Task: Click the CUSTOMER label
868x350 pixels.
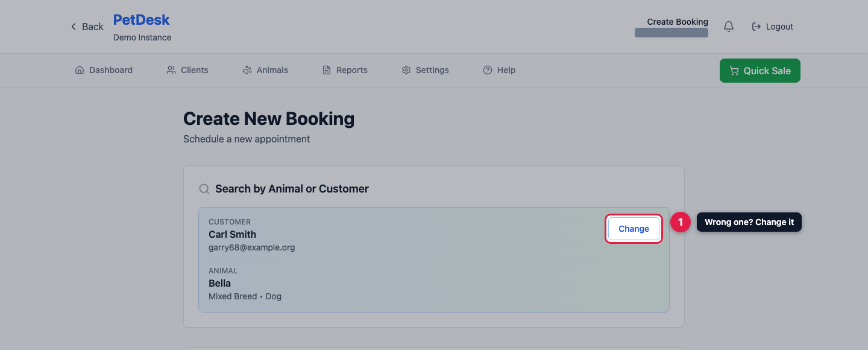Action: 230,221
